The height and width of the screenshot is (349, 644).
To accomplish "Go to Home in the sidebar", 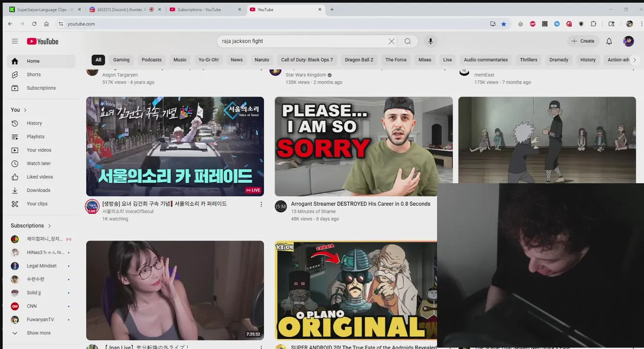I will 41,61.
